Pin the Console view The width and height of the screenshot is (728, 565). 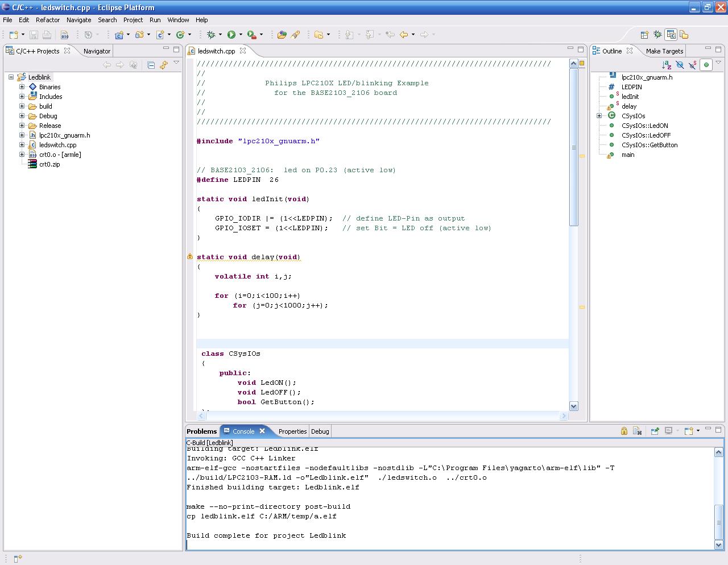655,431
